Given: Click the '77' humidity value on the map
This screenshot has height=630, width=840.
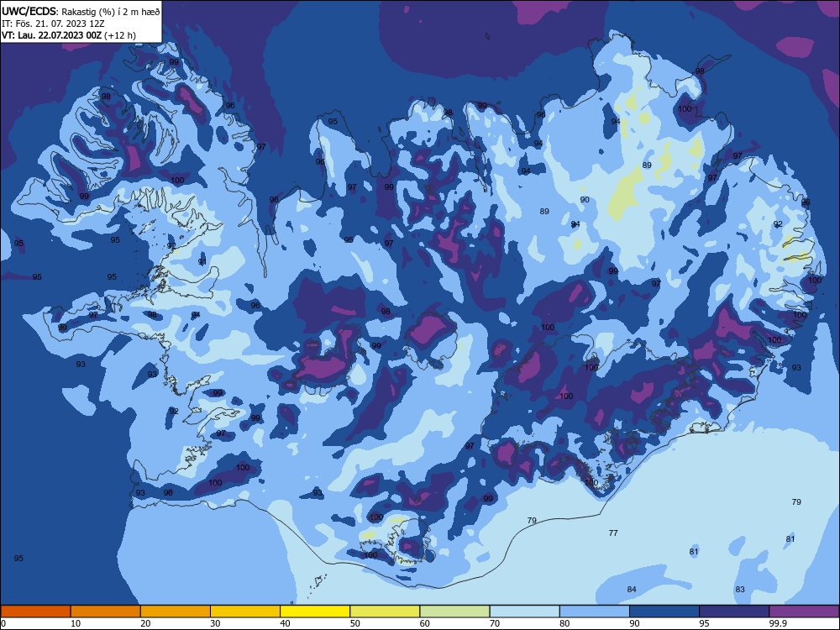Looking at the screenshot, I should click(x=613, y=533).
